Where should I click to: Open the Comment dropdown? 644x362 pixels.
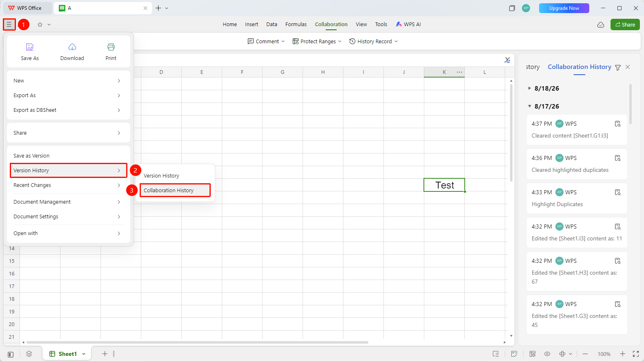tap(266, 41)
